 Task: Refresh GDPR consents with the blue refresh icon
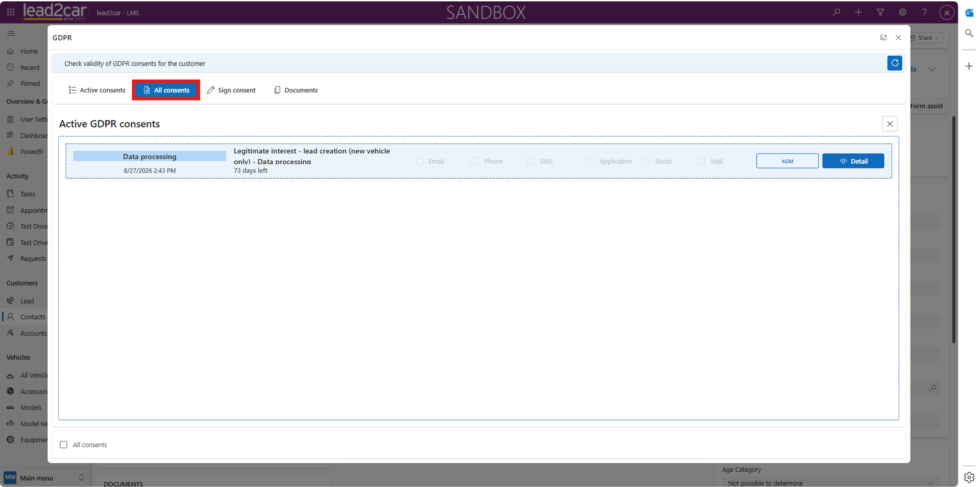[894, 63]
